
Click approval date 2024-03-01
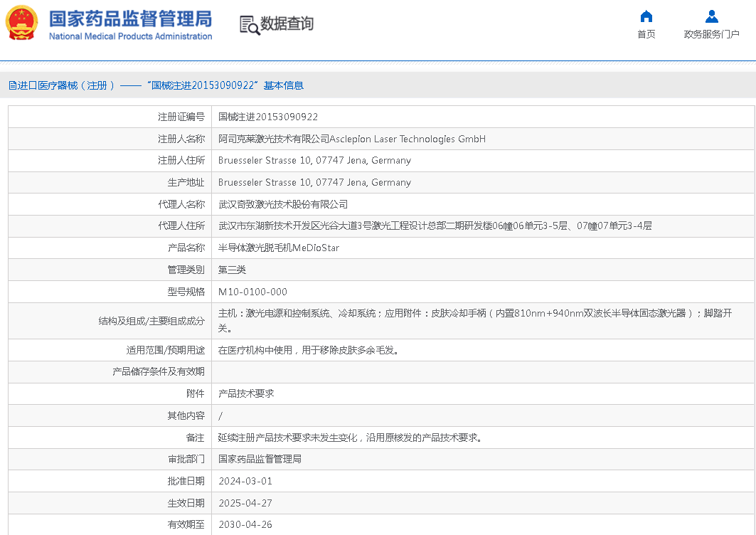(x=245, y=481)
